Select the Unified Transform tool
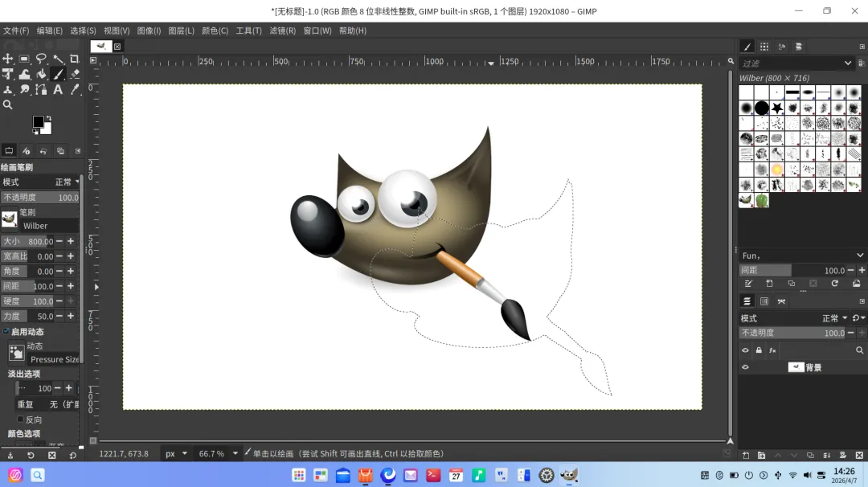This screenshot has width=868, height=487. point(8,74)
